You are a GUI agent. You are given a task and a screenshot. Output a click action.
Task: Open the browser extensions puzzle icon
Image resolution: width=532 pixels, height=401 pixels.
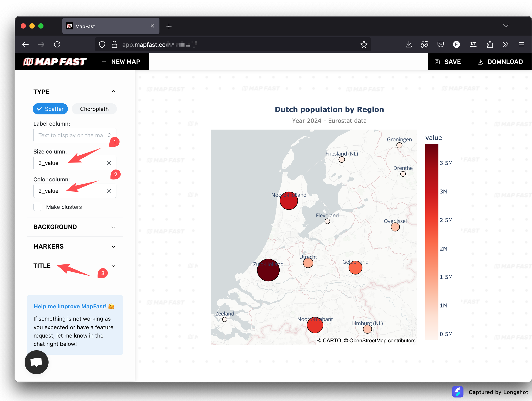tap(490, 45)
